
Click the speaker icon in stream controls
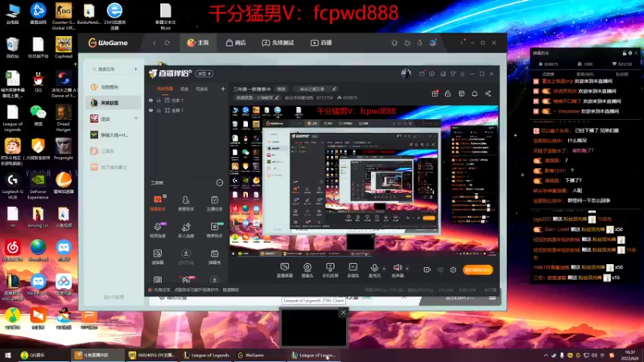pos(397,268)
